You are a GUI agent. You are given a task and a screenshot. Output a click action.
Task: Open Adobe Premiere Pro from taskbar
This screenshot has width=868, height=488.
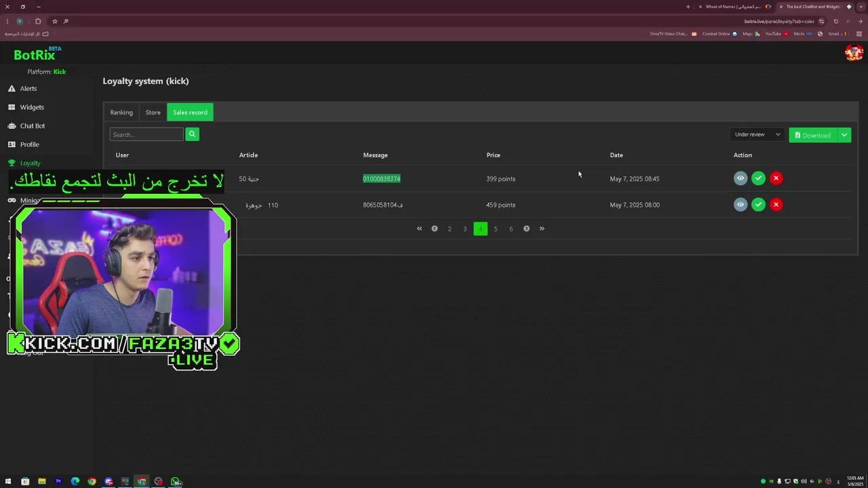pyautogui.click(x=58, y=482)
